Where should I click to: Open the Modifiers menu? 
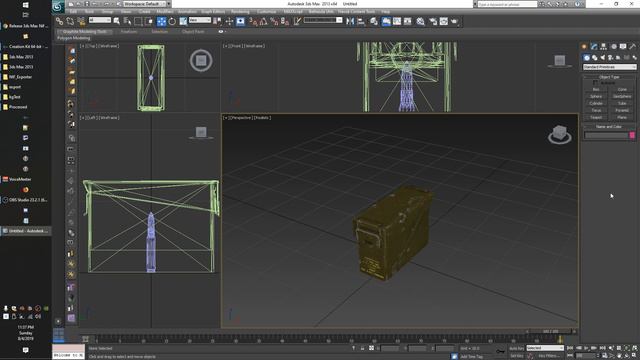[164, 12]
